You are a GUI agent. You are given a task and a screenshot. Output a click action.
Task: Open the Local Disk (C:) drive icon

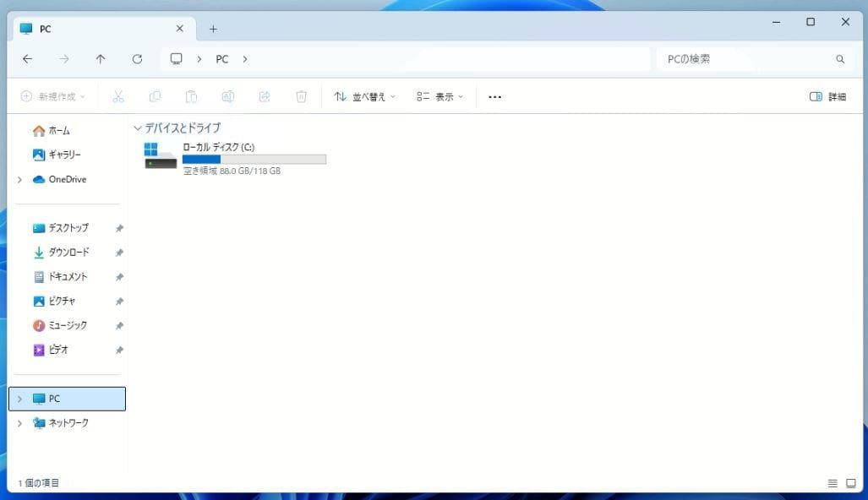point(161,156)
